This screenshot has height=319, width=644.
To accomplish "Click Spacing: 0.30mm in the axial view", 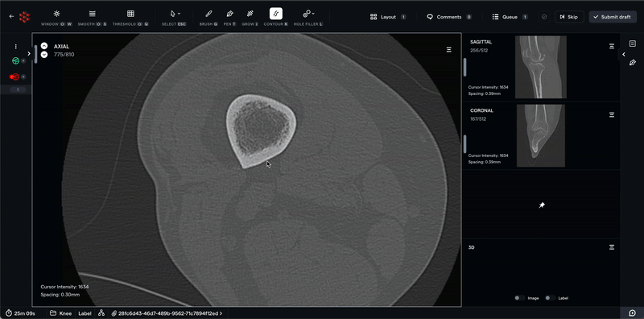I will [x=60, y=295].
